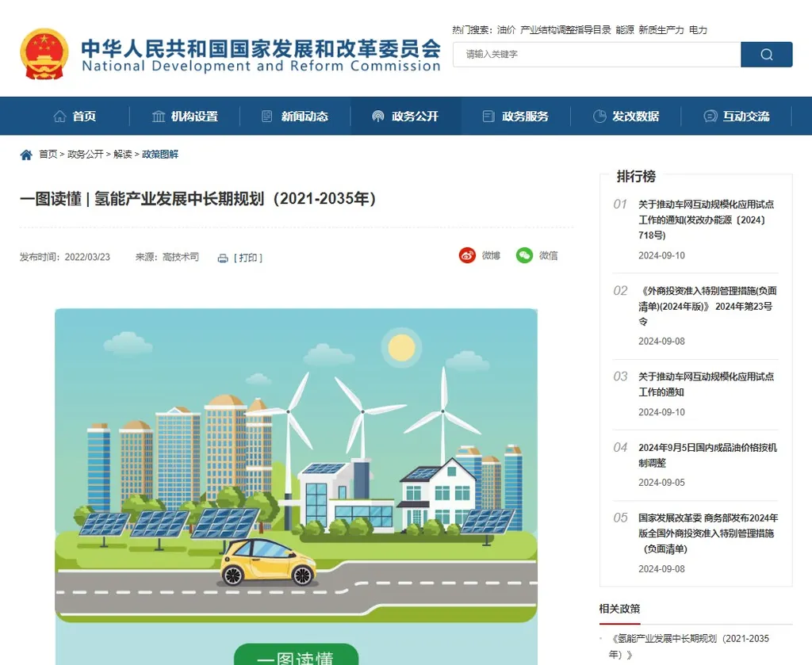Screen dimensions: 812x665
Task: Open related policy 氢能产业发展中长期规划 link
Action: point(689,646)
